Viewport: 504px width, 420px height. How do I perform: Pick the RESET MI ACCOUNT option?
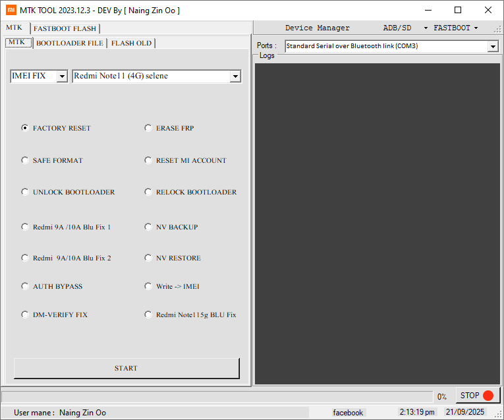click(148, 160)
